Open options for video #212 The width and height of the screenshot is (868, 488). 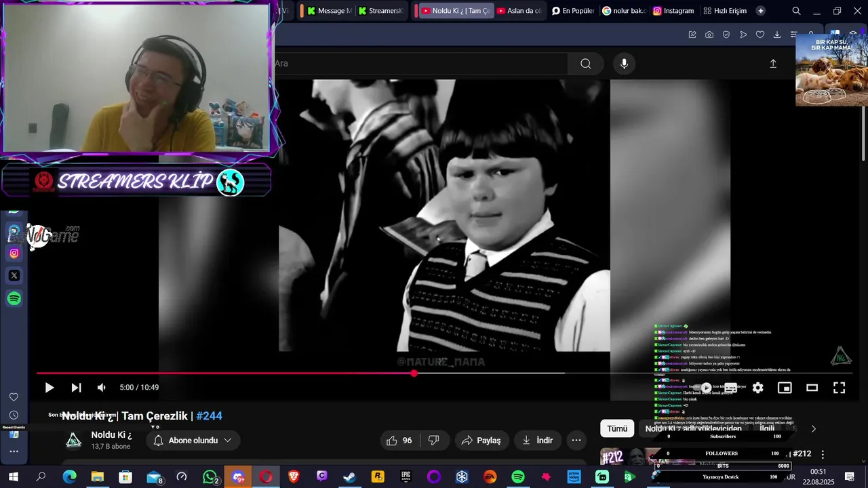pyautogui.click(x=823, y=454)
